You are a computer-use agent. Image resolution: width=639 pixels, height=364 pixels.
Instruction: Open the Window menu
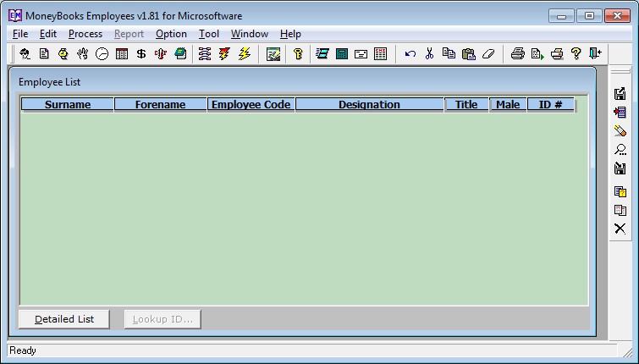click(x=249, y=34)
